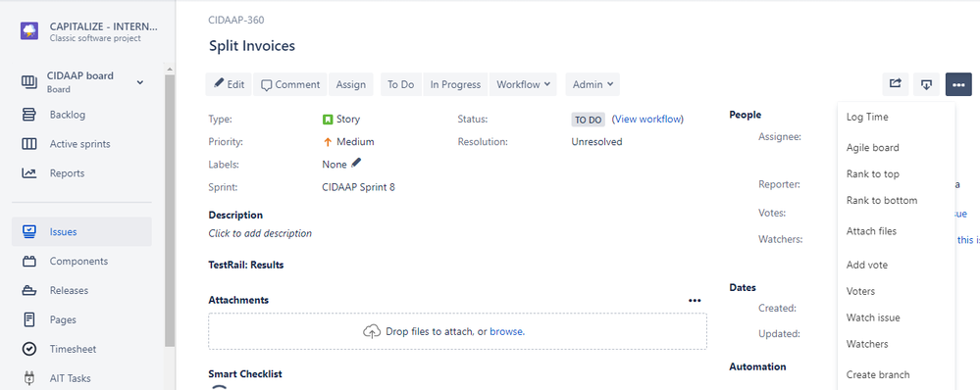Click the TO DO status lozenge

[589, 120]
